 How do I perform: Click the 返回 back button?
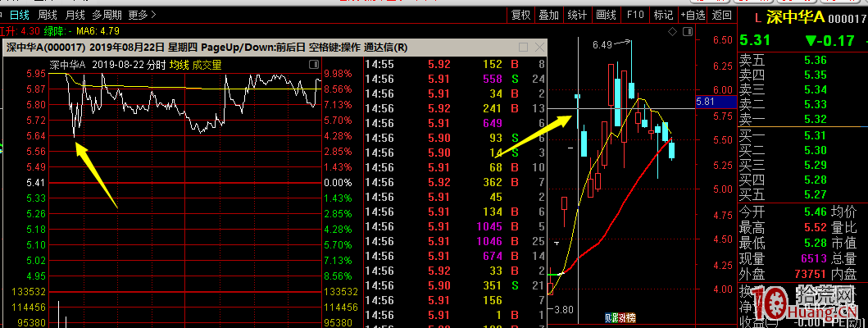721,16
